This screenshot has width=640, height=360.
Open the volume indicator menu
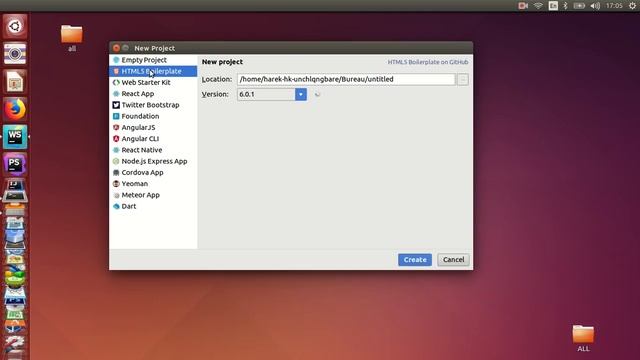click(x=595, y=6)
